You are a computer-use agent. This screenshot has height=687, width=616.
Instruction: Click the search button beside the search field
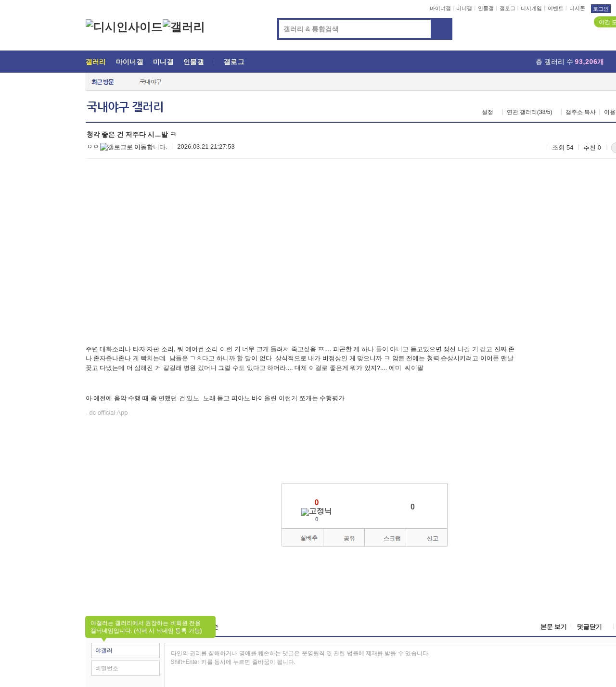[x=441, y=29]
